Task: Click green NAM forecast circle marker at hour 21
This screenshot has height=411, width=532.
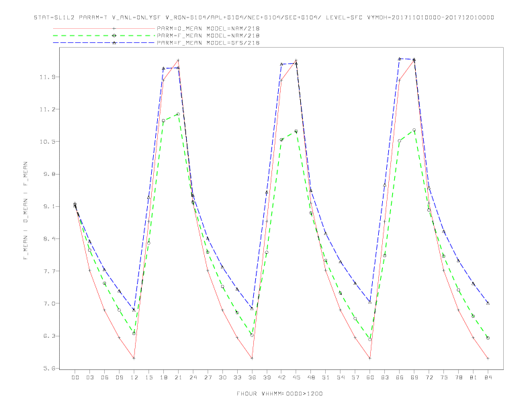Action: tap(178, 114)
